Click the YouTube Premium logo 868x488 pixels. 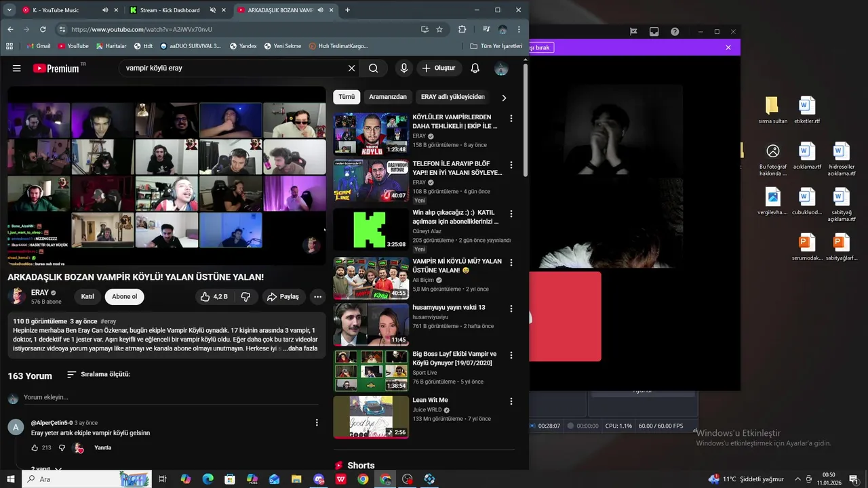click(x=56, y=68)
